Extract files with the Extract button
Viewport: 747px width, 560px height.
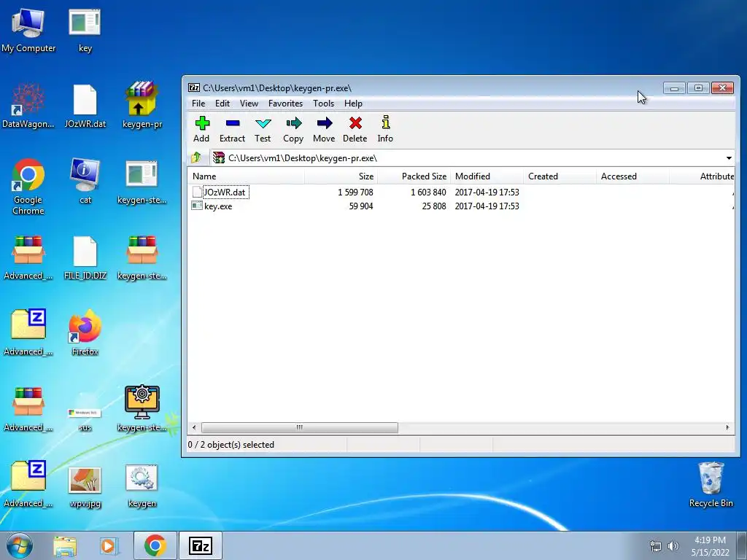point(232,129)
